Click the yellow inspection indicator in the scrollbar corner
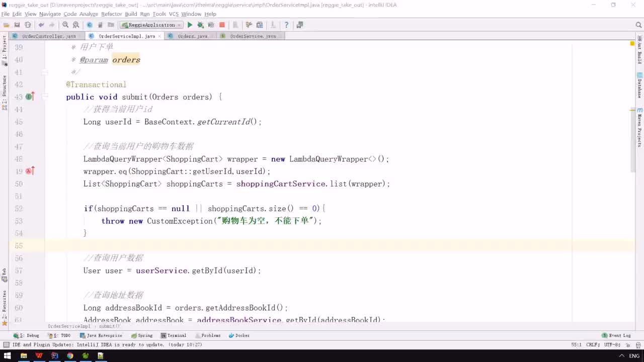The height and width of the screenshot is (362, 644). (x=632, y=44)
